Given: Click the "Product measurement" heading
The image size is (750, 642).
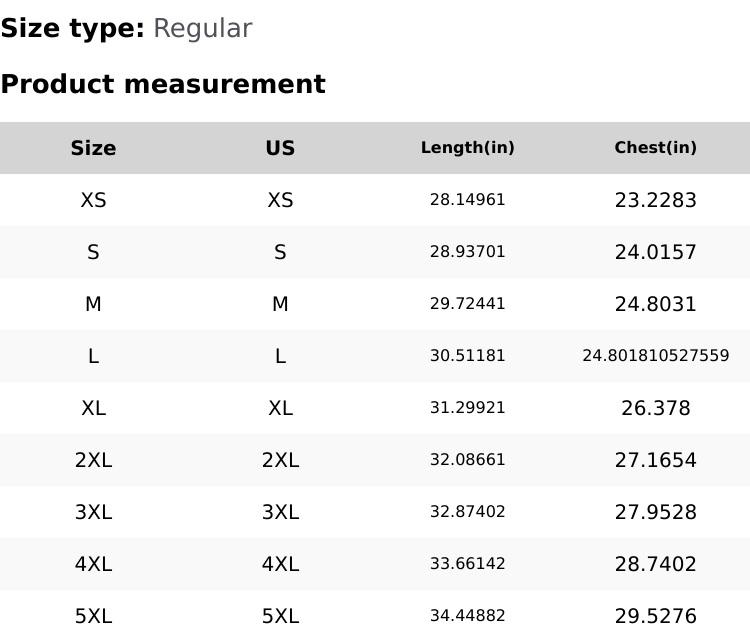Looking at the screenshot, I should coord(163,84).
